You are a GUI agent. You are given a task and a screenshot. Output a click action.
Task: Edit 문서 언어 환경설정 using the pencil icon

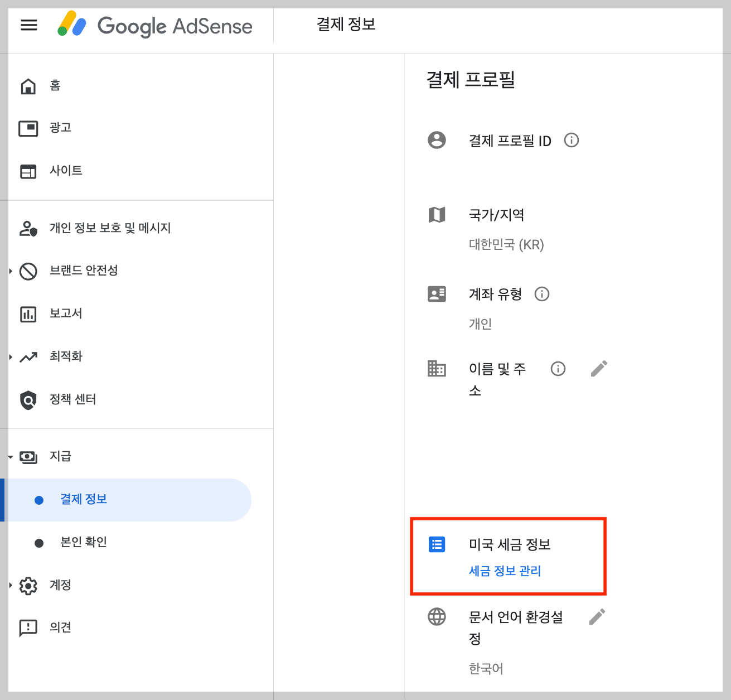(x=597, y=616)
